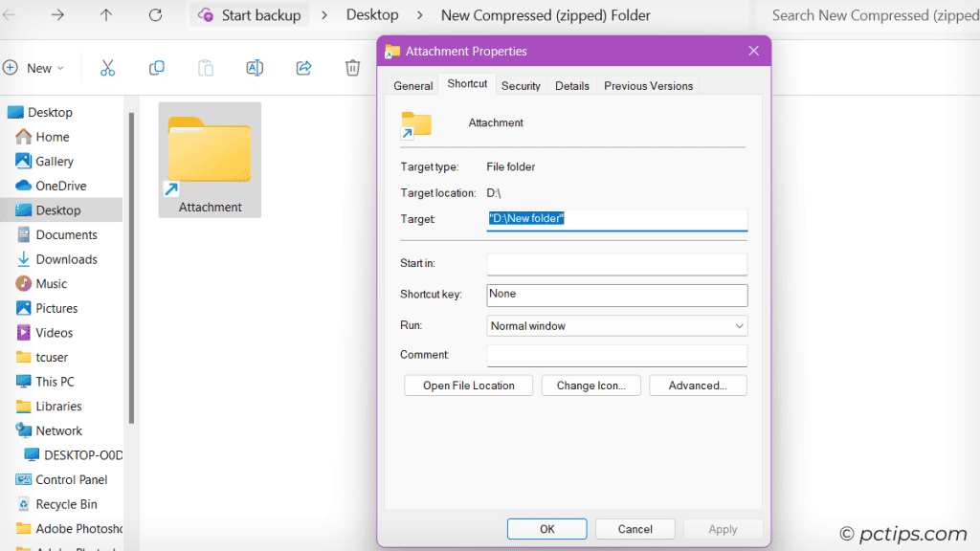The height and width of the screenshot is (551, 980).
Task: Select the Copy icon in the toolbar
Action: (x=156, y=67)
